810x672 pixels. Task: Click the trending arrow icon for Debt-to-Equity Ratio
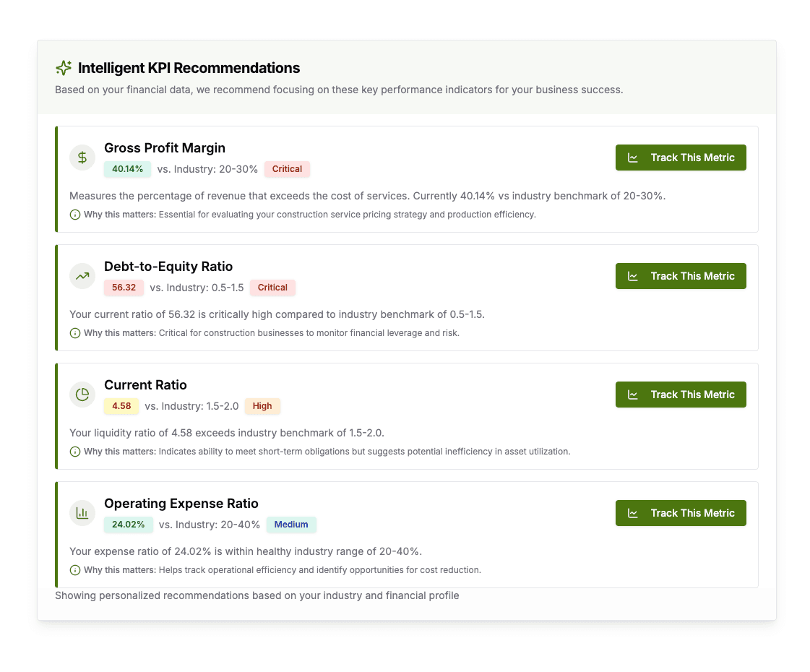82,275
